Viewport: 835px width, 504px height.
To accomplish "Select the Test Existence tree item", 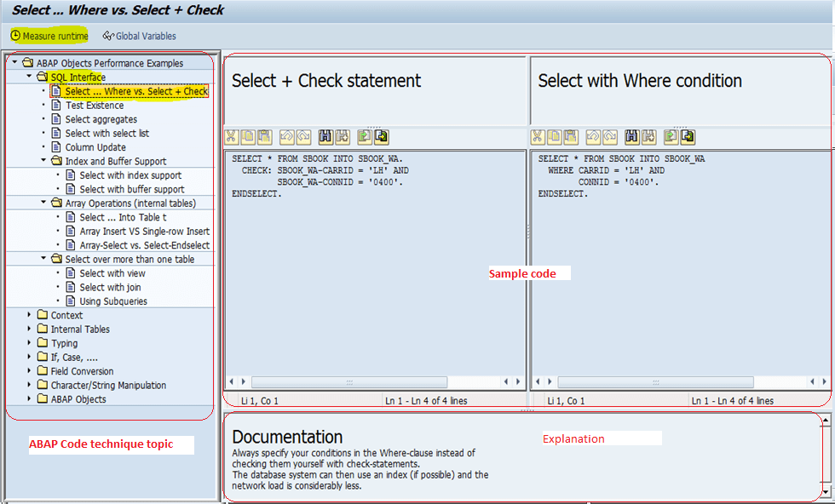I will tap(94, 105).
